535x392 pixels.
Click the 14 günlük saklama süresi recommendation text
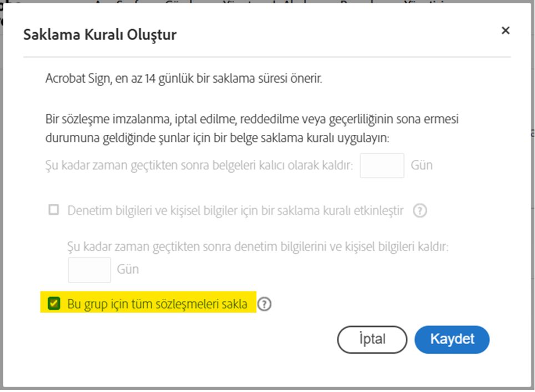[184, 79]
